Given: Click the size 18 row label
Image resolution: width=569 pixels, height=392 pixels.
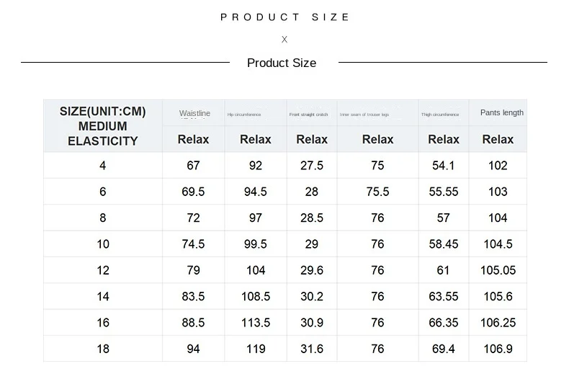Looking at the screenshot, I should [x=103, y=349].
